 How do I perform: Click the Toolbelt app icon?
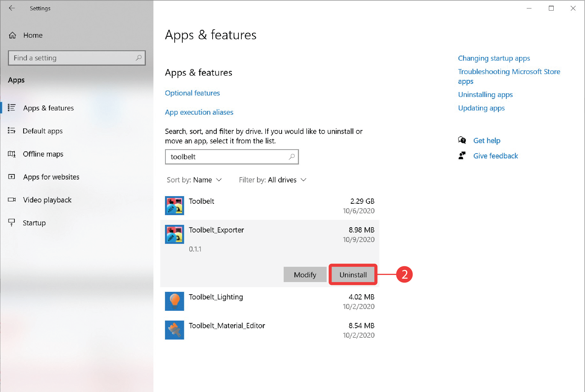pyautogui.click(x=174, y=206)
